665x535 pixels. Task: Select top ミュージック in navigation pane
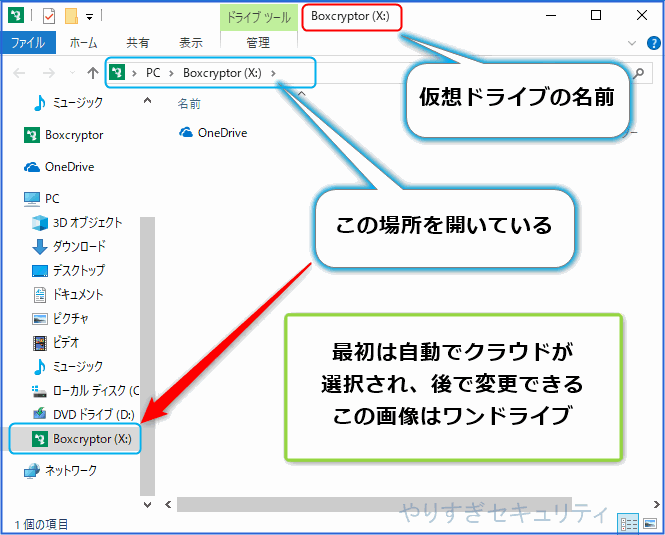click(x=78, y=102)
